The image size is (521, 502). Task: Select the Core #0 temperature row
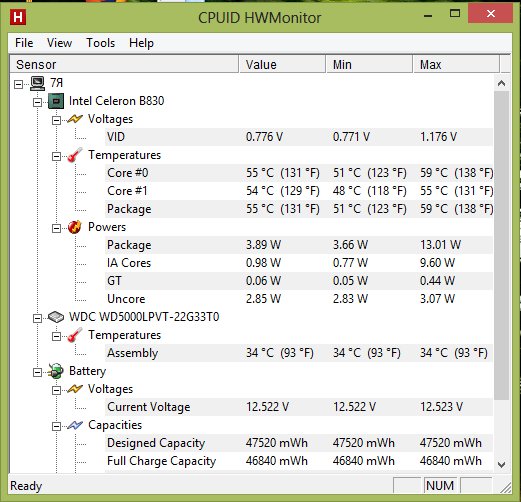[x=299, y=173]
